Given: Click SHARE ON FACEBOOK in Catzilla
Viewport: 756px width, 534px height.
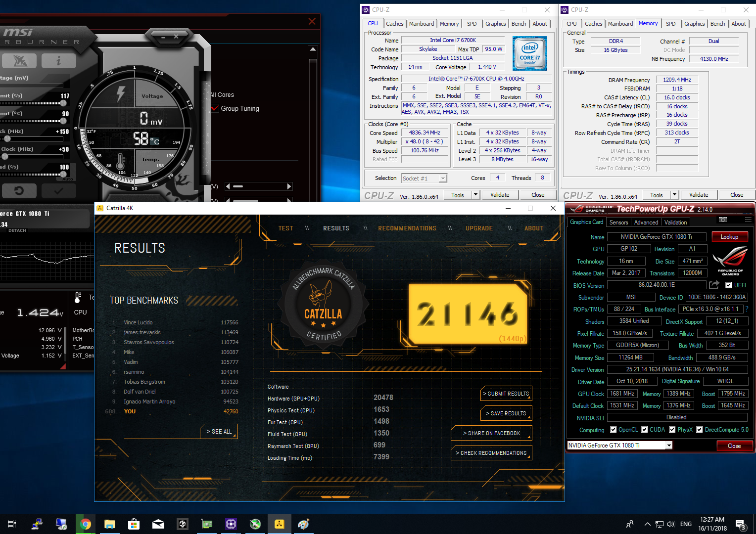Looking at the screenshot, I should (x=491, y=433).
